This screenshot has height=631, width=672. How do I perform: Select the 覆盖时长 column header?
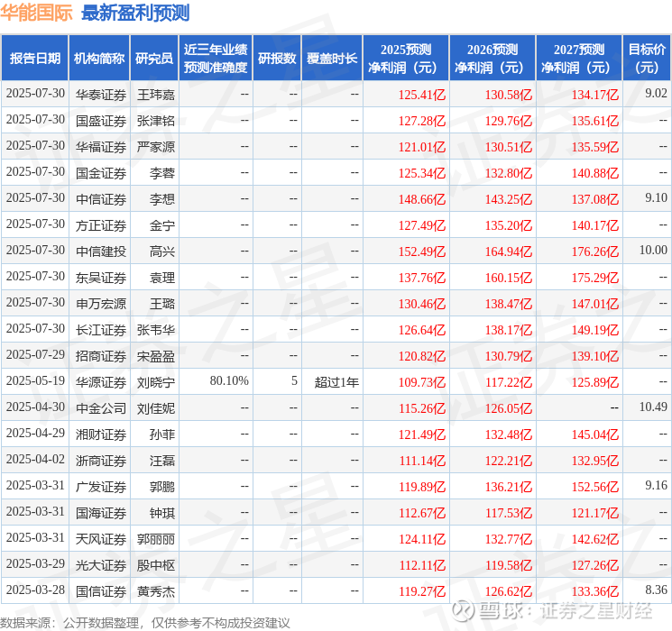(332, 59)
